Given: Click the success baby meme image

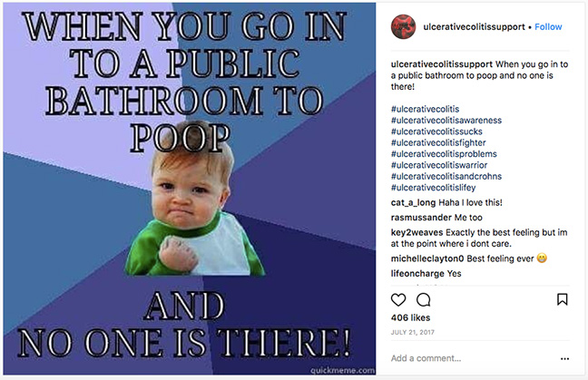Looking at the screenshot, I should [190, 189].
